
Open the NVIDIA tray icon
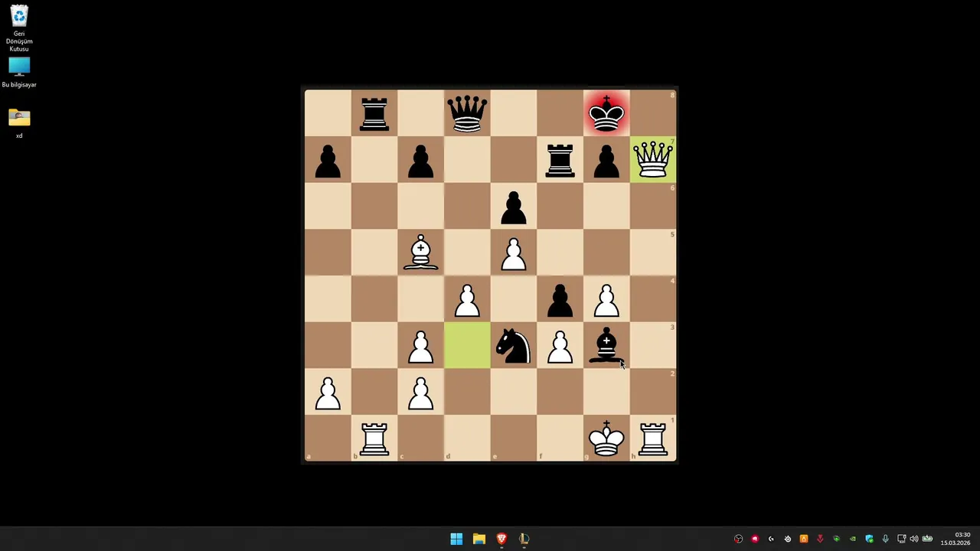853,539
